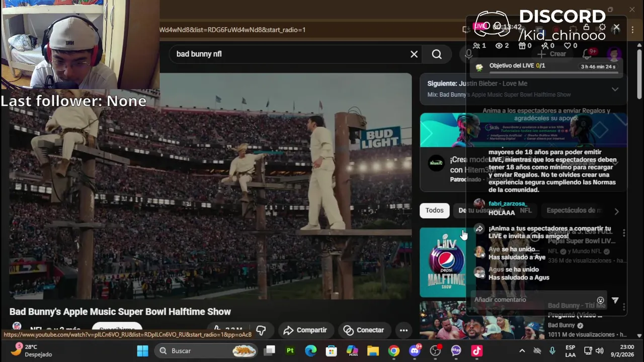Show hidden system tray icons

coord(522,351)
